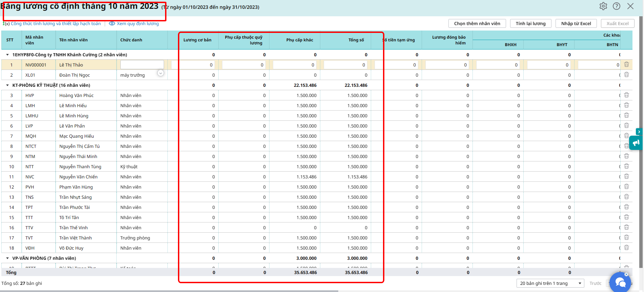This screenshot has width=644, height=292.
Task: Edit Lương đóng bảo hiểm field for Lê Thị Thảo
Action: click(447, 65)
